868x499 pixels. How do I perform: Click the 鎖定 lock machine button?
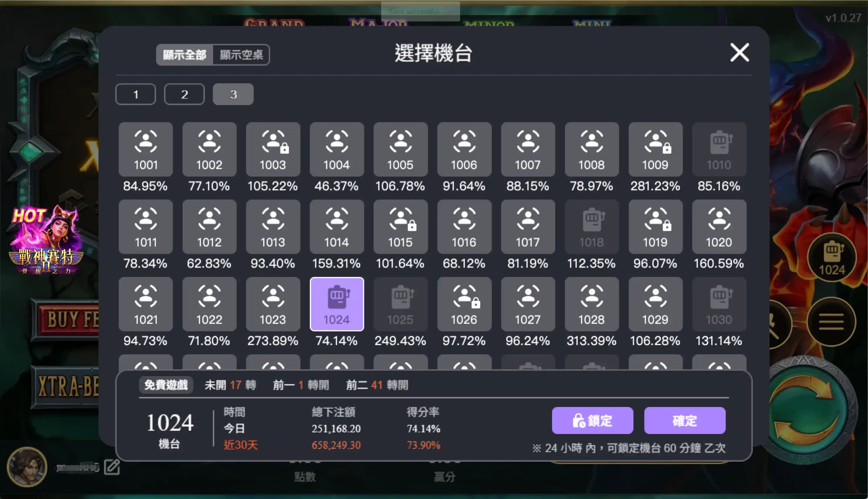point(592,420)
